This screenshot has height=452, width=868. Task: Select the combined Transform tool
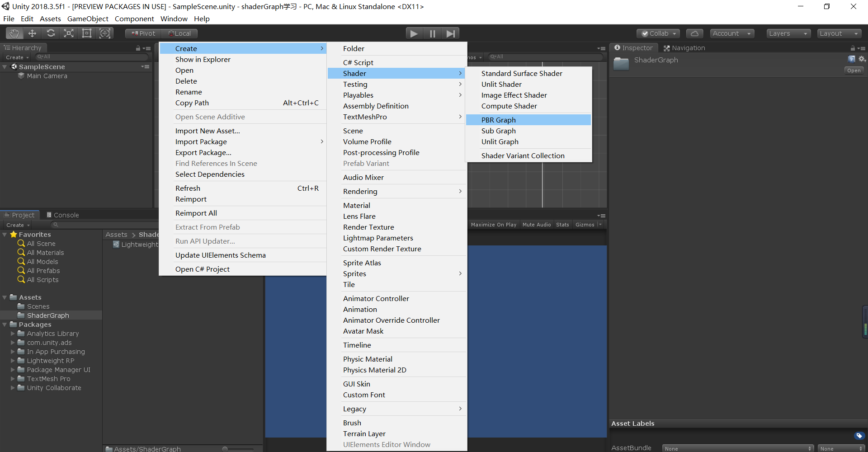105,33
